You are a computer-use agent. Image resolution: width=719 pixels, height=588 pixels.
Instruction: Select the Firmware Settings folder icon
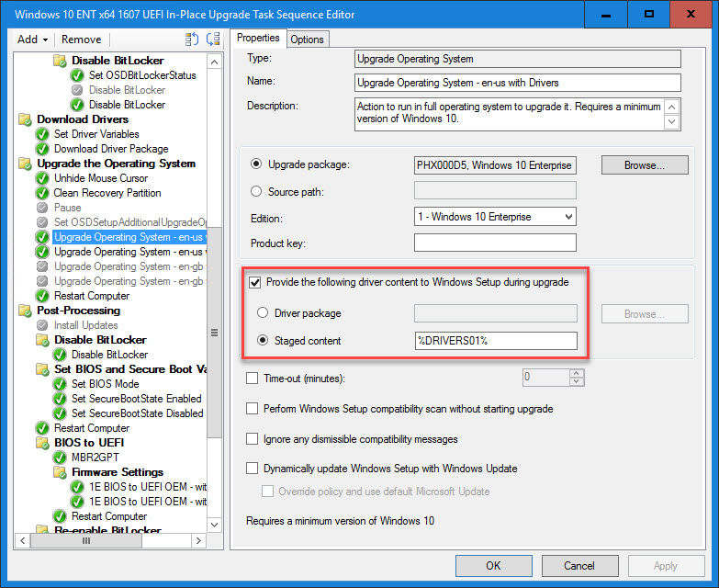point(60,472)
